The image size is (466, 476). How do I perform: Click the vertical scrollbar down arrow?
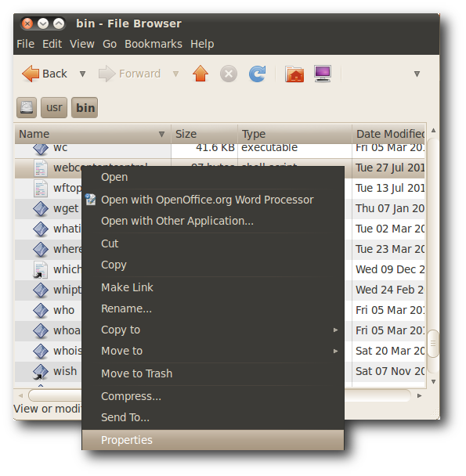point(433,381)
